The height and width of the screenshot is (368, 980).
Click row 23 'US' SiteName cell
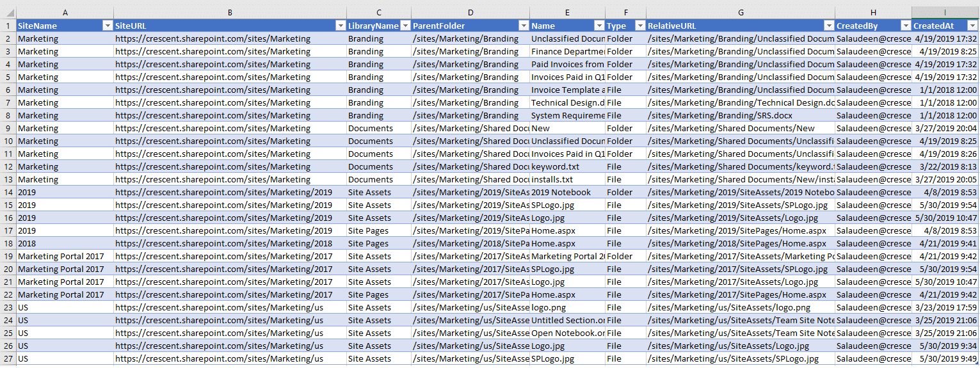65,307
